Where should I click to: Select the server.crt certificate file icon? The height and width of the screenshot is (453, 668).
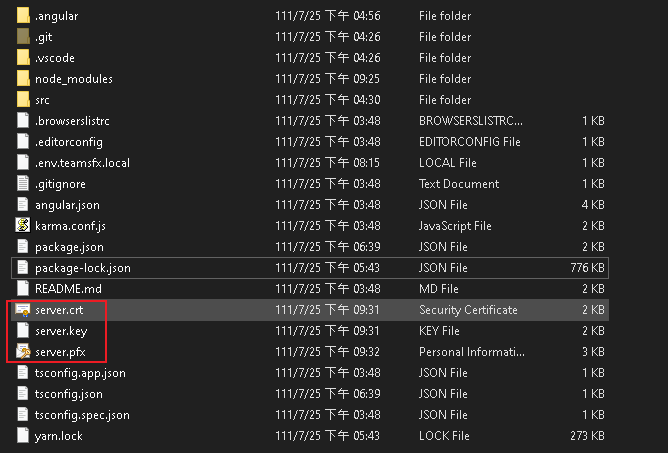pyautogui.click(x=23, y=309)
